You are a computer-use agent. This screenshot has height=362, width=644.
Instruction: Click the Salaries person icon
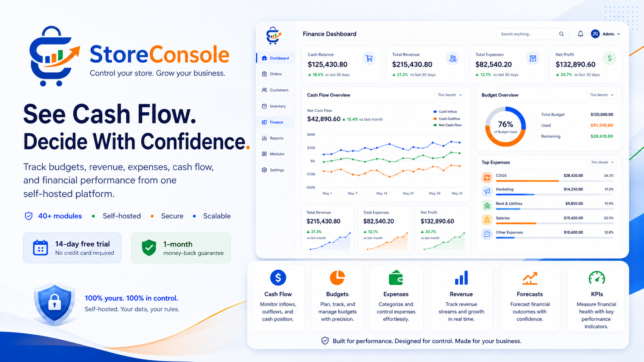point(487,220)
